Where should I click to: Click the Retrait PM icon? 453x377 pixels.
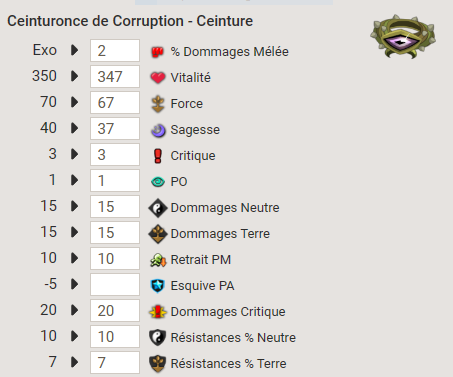(158, 260)
